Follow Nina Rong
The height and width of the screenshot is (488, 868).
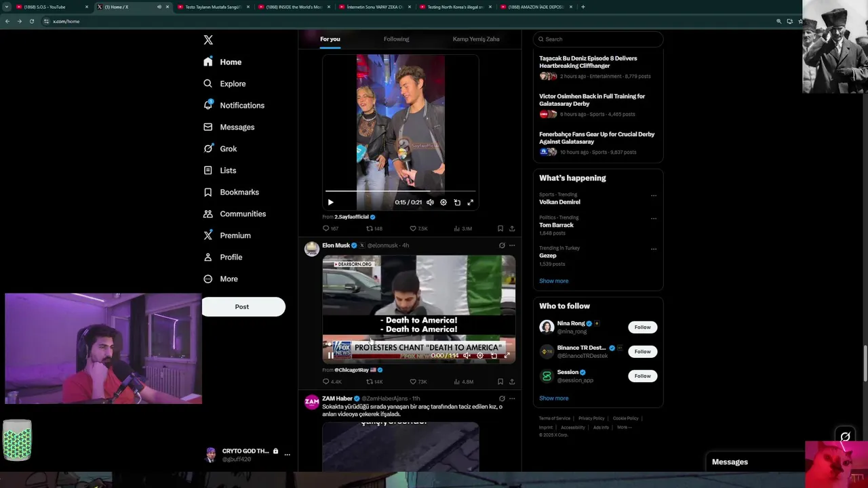click(x=642, y=327)
